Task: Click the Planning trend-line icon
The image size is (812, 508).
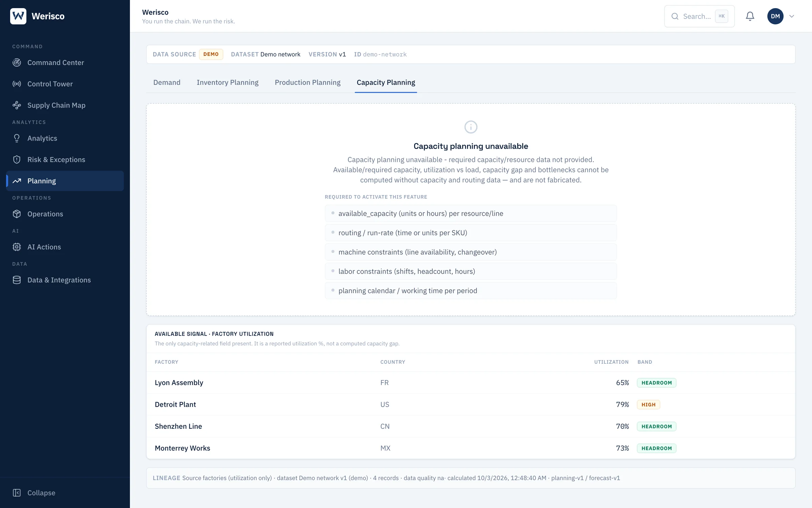Action: click(x=17, y=181)
